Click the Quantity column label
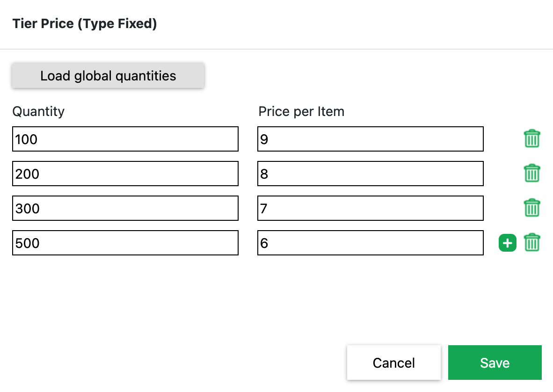The width and height of the screenshot is (553, 392). (38, 111)
